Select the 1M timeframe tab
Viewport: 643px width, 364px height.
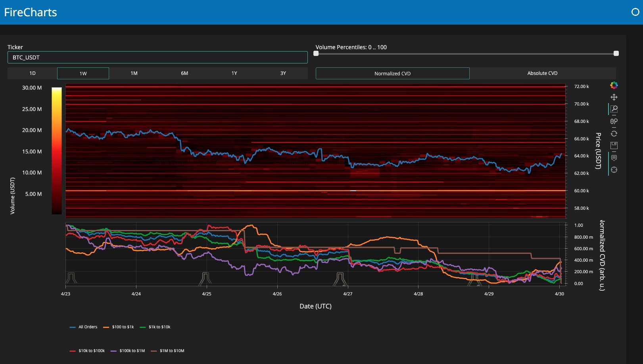tap(134, 73)
